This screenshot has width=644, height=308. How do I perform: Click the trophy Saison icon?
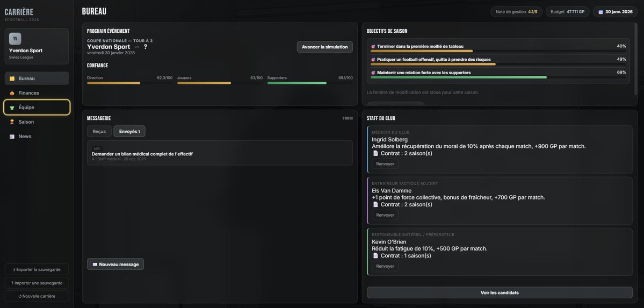click(x=12, y=122)
